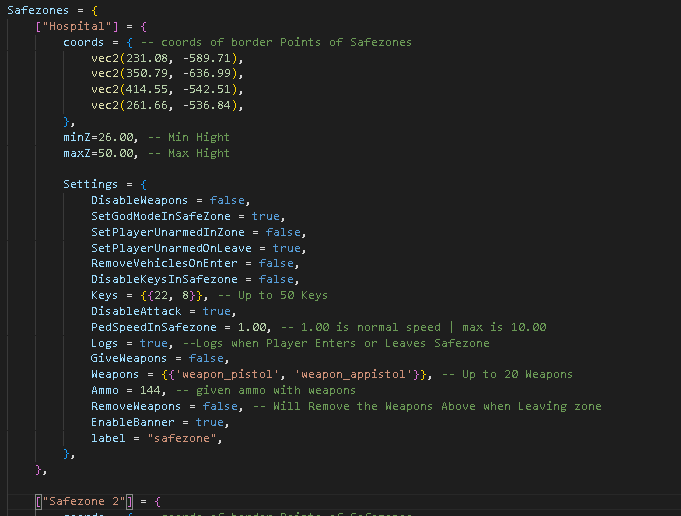Click the SetGodModeInSafeZone true value
Image resolution: width=681 pixels, height=516 pixels.
click(x=266, y=216)
